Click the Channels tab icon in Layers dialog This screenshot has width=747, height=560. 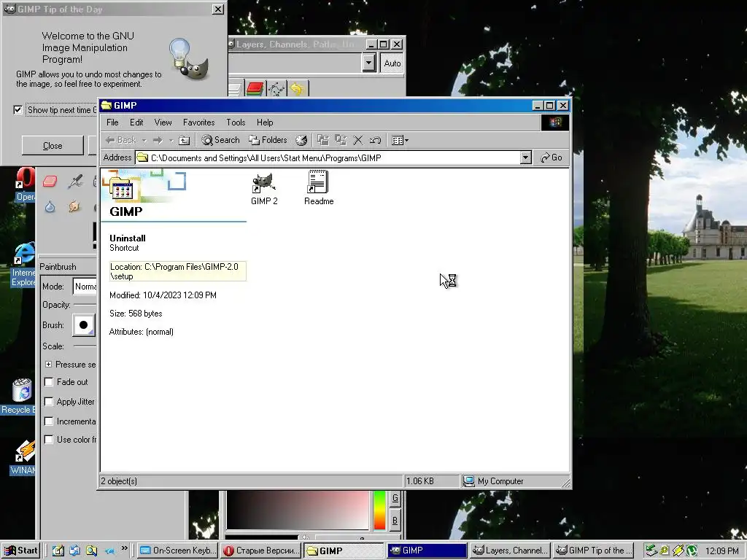tap(255, 88)
